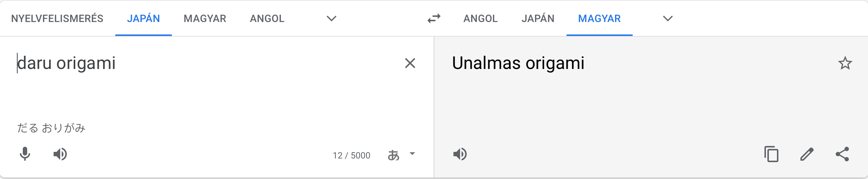Click the pencil suggest-edit icon

click(807, 154)
